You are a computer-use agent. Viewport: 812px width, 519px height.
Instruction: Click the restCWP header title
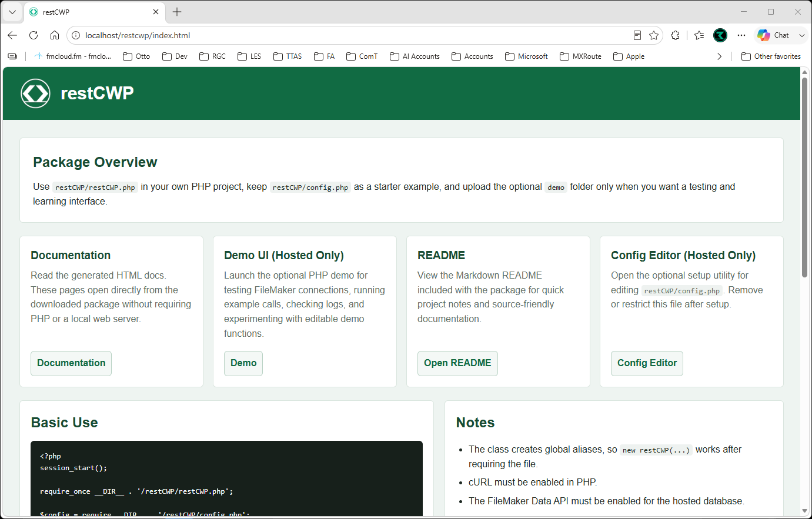pyautogui.click(x=98, y=93)
